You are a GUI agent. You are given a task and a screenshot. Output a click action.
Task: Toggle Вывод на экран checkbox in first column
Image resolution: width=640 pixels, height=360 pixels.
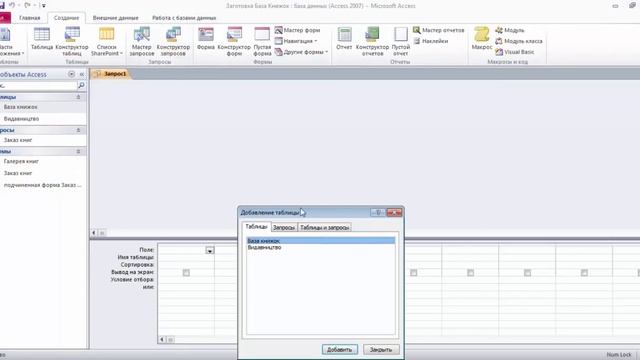coord(186,273)
